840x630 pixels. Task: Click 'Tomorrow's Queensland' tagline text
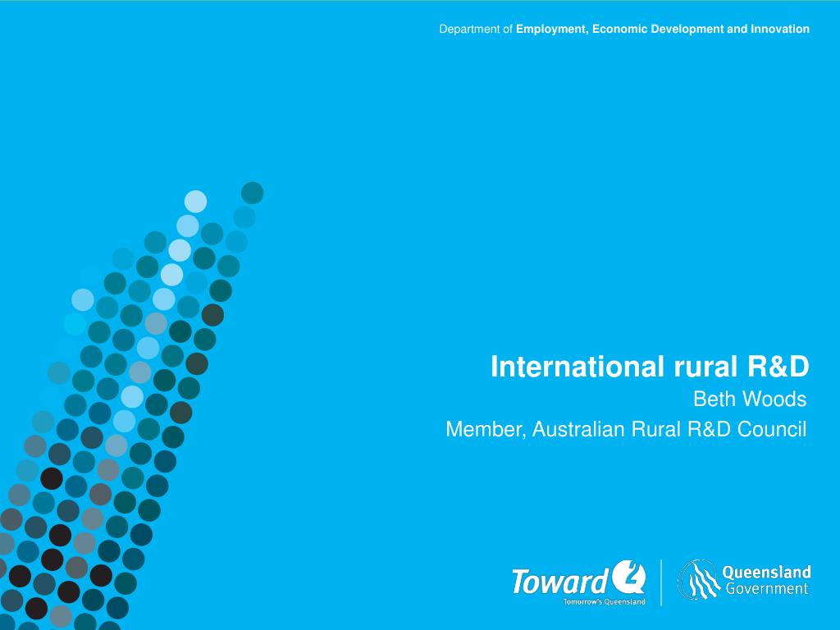(x=604, y=602)
